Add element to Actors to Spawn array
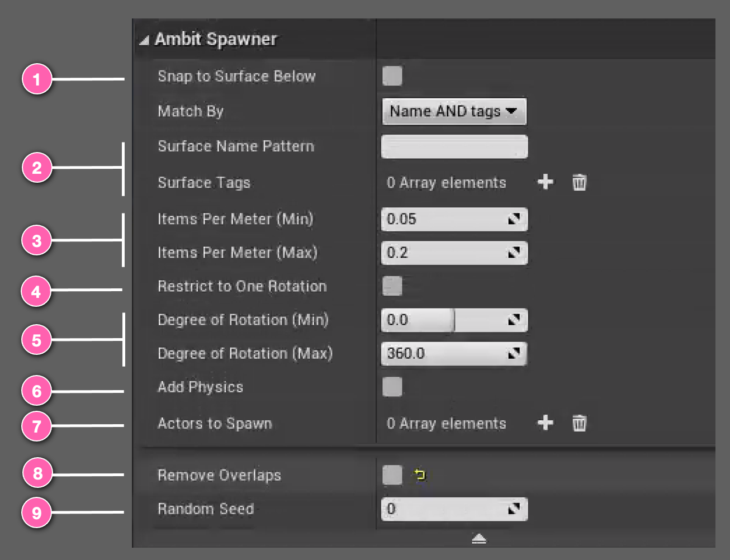730x560 pixels. pyautogui.click(x=546, y=423)
